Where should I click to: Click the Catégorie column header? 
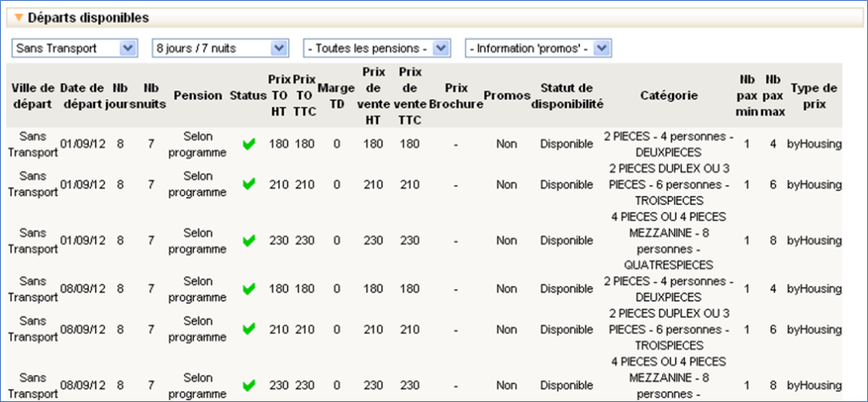point(669,96)
